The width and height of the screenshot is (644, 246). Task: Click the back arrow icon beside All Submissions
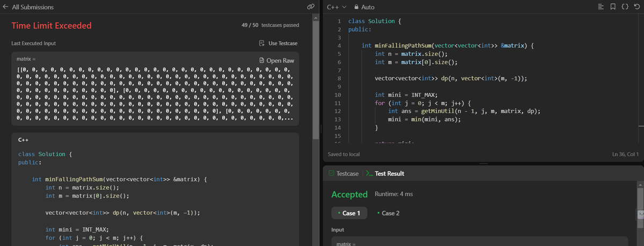tap(5, 7)
